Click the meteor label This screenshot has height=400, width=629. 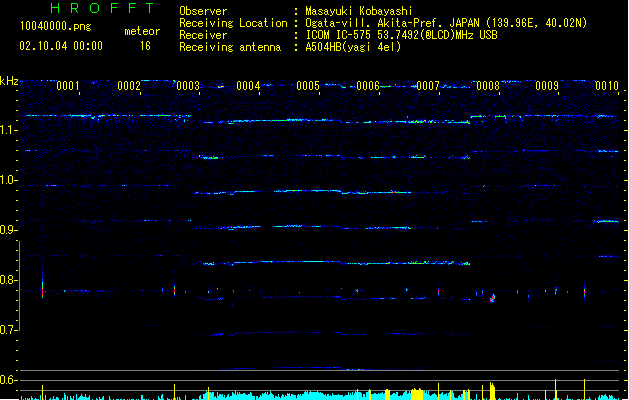pos(142,31)
